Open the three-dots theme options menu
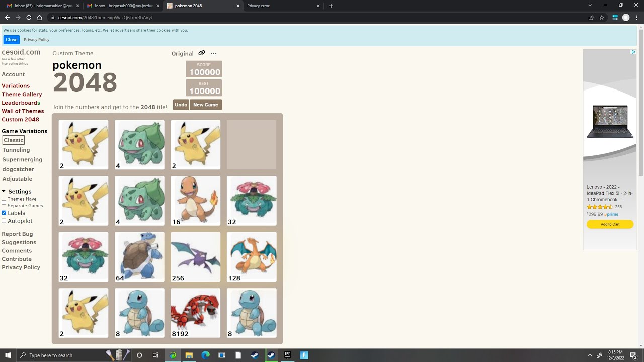Screen dimensions: 644x362 [214, 53]
